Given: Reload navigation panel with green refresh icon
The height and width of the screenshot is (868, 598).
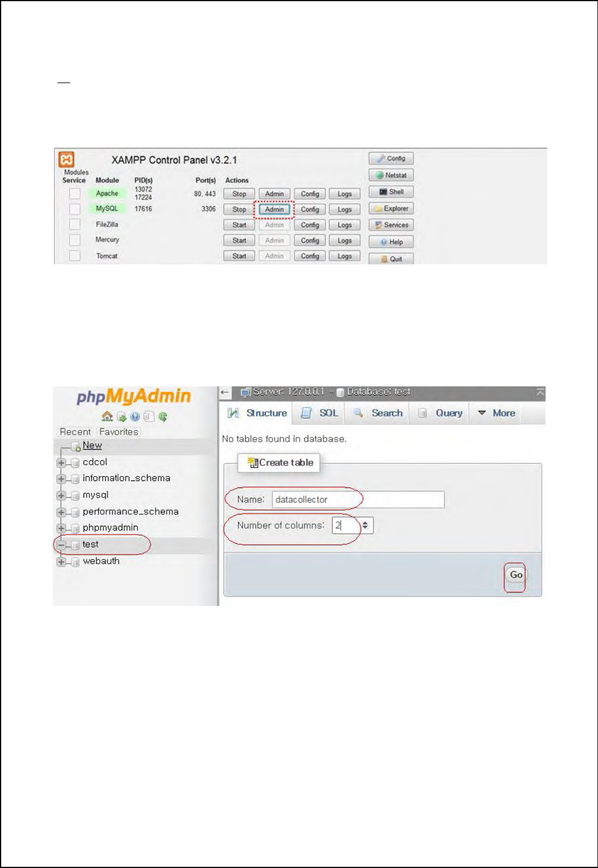Looking at the screenshot, I should 163,417.
